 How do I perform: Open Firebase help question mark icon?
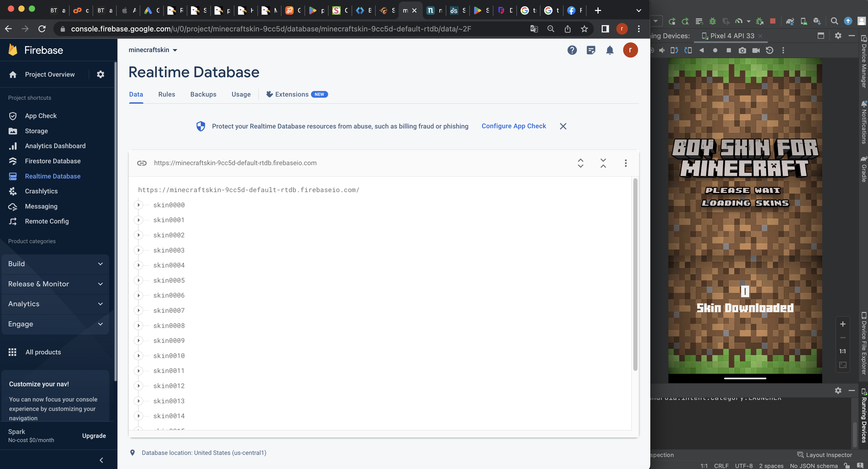coord(572,50)
